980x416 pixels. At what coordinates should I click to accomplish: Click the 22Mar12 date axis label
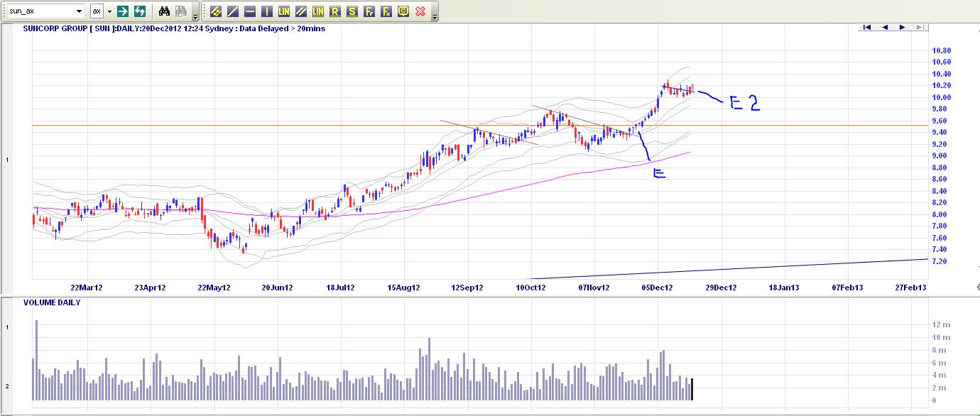tap(87, 288)
